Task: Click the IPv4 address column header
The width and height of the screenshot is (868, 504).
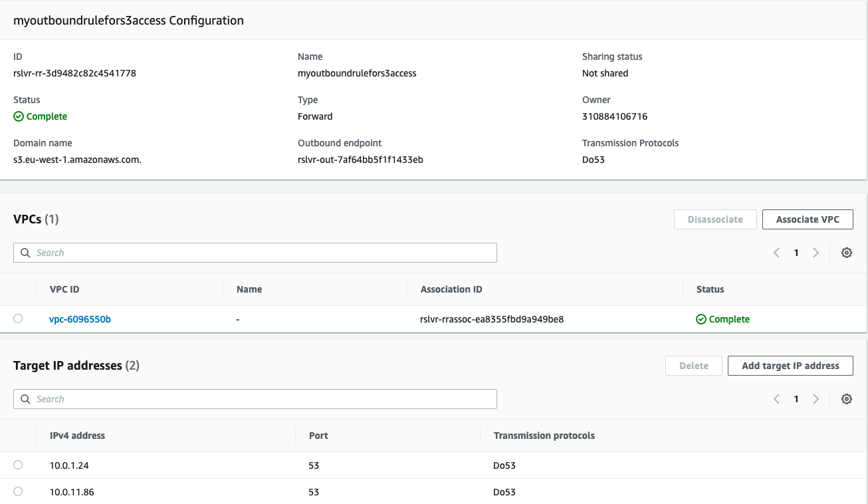Action: coord(77,436)
